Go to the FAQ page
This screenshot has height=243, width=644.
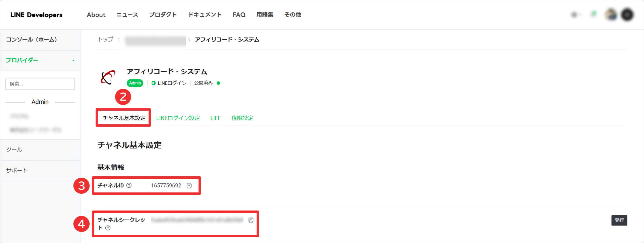click(239, 15)
